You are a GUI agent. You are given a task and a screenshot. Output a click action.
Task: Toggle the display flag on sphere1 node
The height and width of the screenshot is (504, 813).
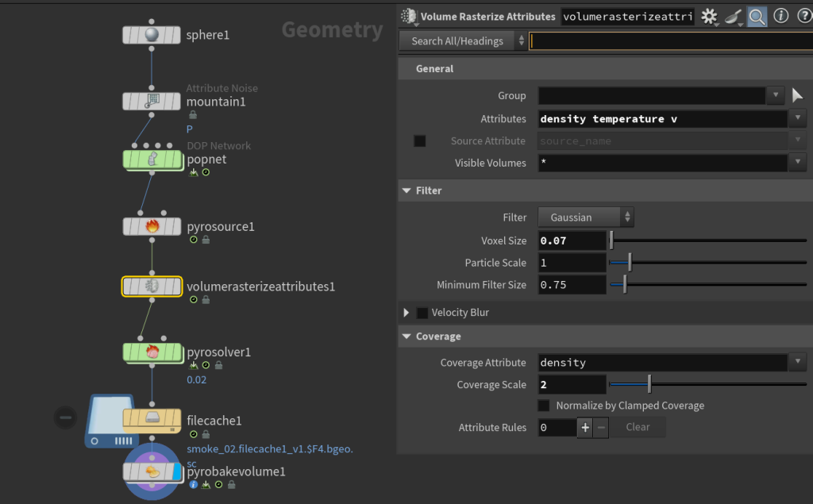pyautogui.click(x=175, y=35)
